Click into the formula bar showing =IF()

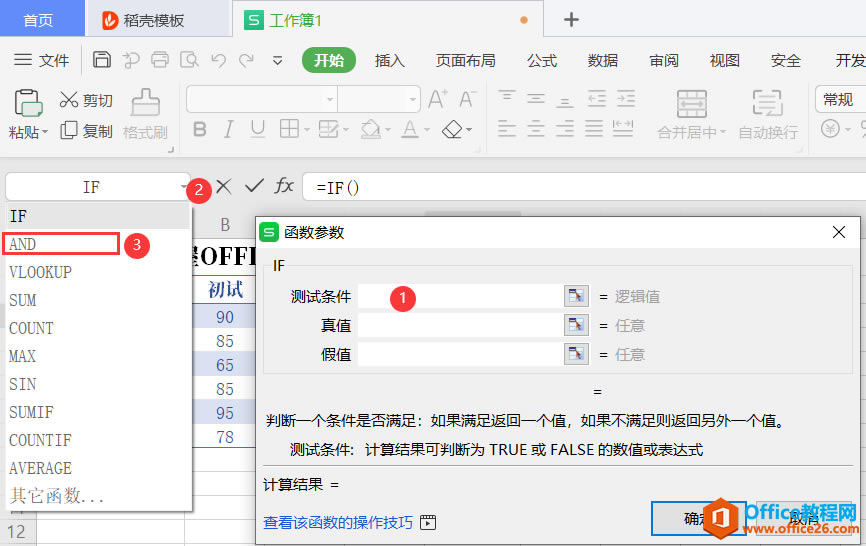[x=584, y=188]
